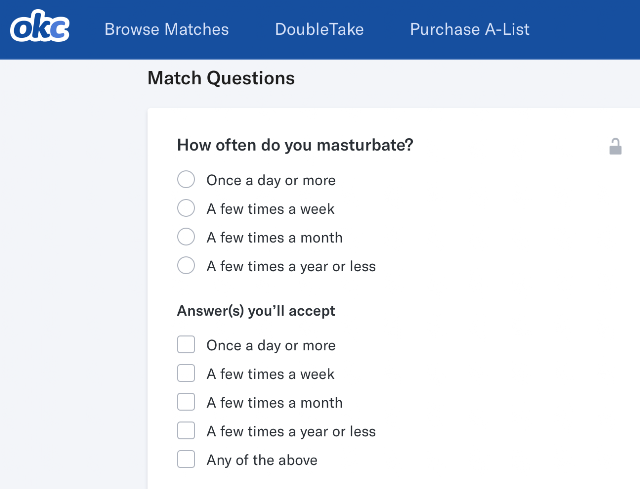Pick the "A few times a month" radio option
This screenshot has width=640, height=489.
(186, 237)
